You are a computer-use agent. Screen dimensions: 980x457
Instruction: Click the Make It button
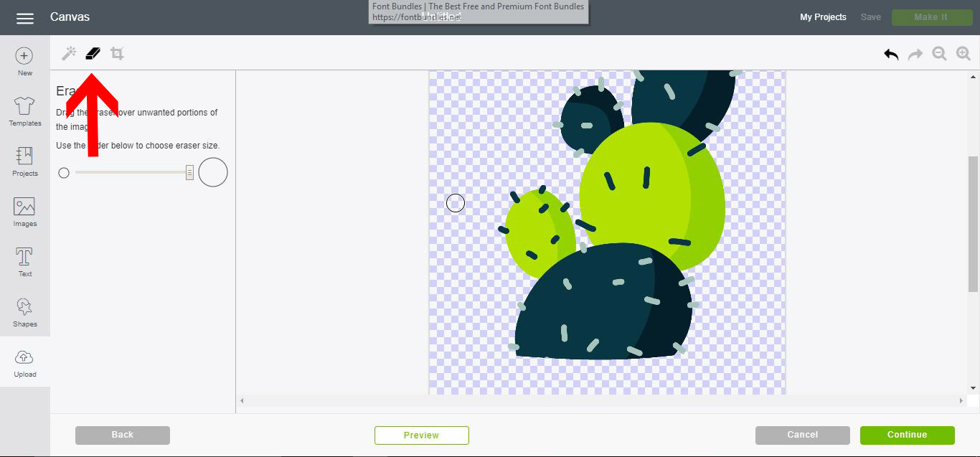click(x=932, y=17)
